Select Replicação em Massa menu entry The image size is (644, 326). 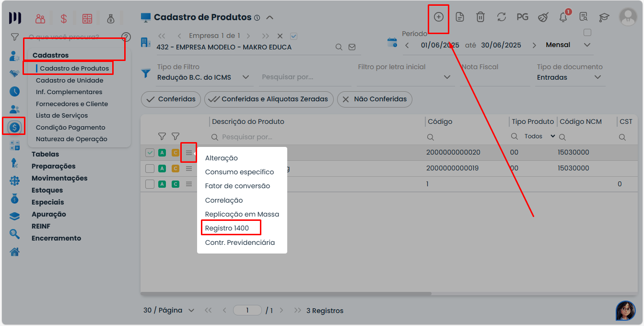pos(242,214)
